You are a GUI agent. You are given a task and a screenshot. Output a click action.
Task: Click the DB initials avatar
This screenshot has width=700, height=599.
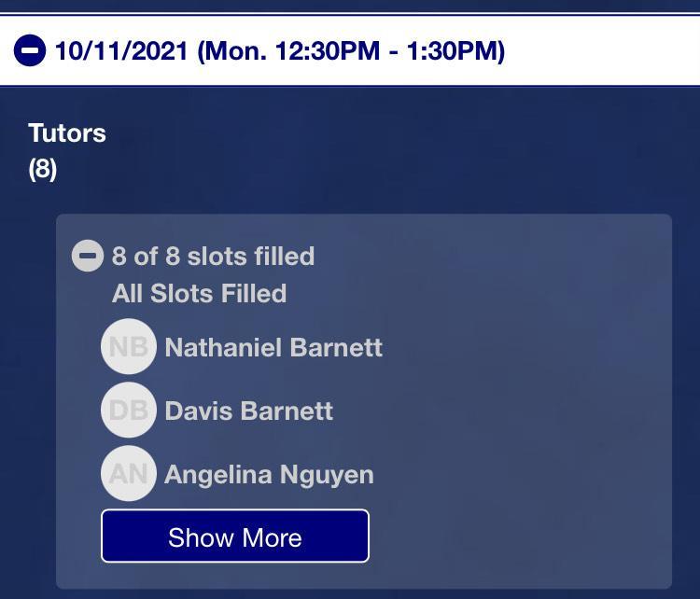coord(129,411)
